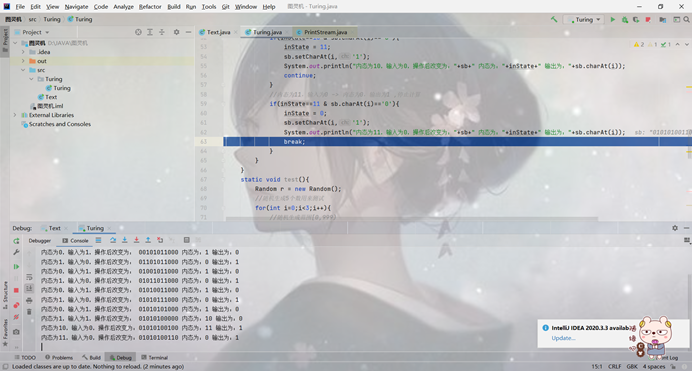This screenshot has height=371, width=692.
Task: Print the console output
Action: pyautogui.click(x=29, y=300)
